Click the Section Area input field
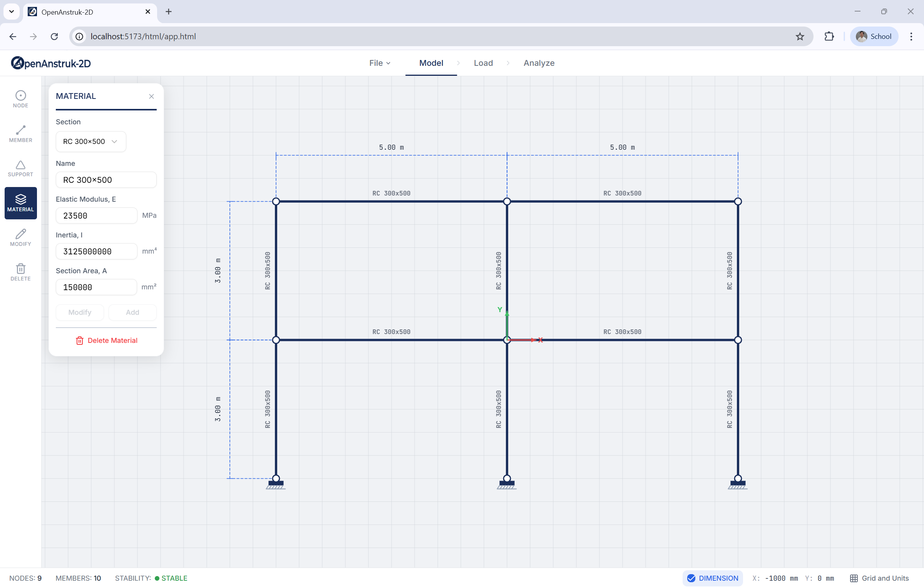The image size is (924, 588). pos(97,287)
